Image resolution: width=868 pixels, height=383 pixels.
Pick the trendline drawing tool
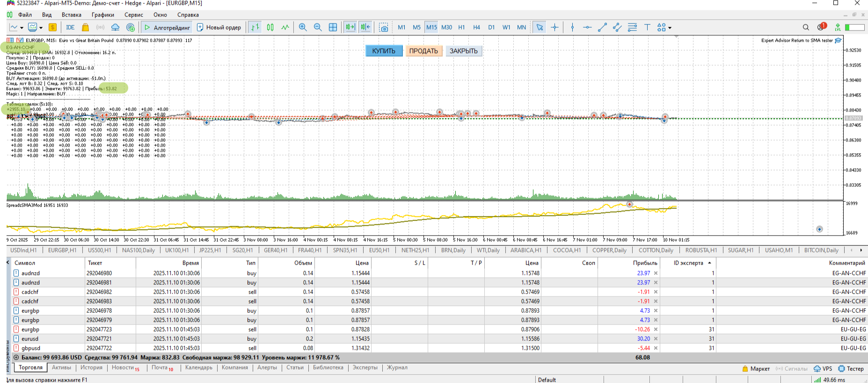[x=602, y=27]
